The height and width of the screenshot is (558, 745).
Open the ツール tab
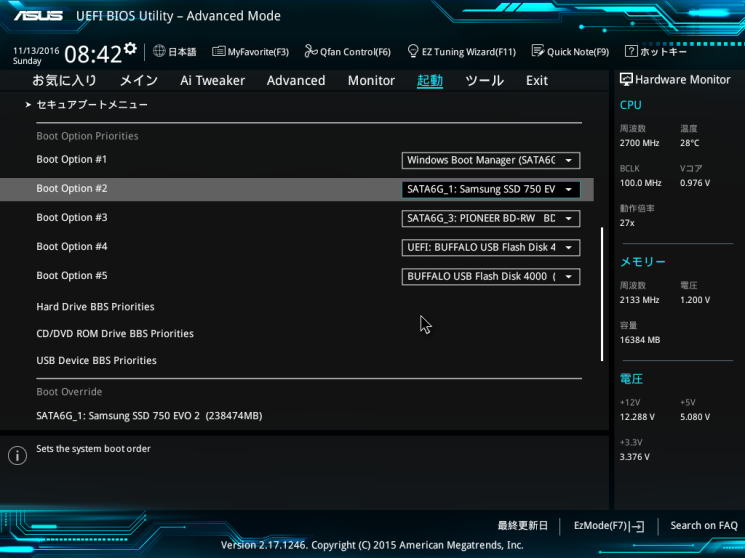click(x=484, y=80)
